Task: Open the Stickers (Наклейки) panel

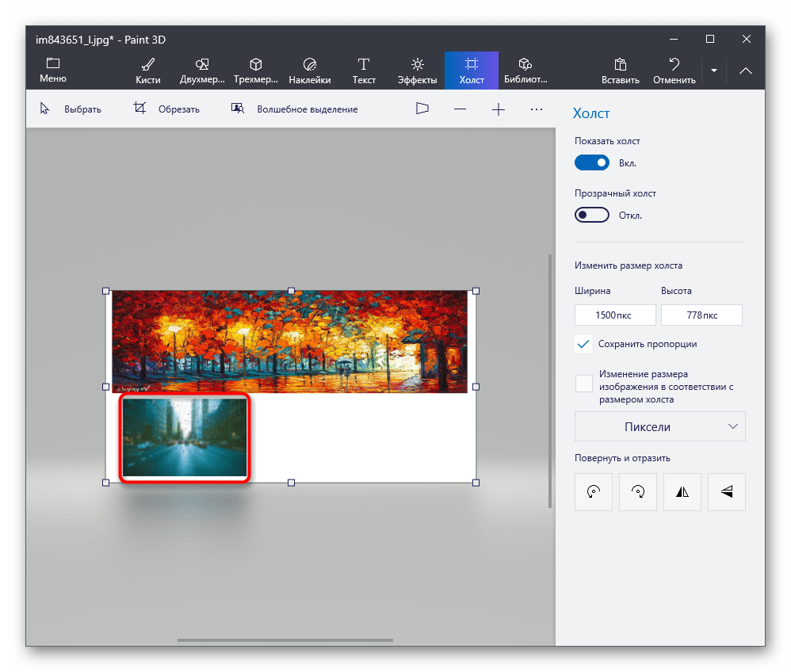Action: [x=309, y=71]
